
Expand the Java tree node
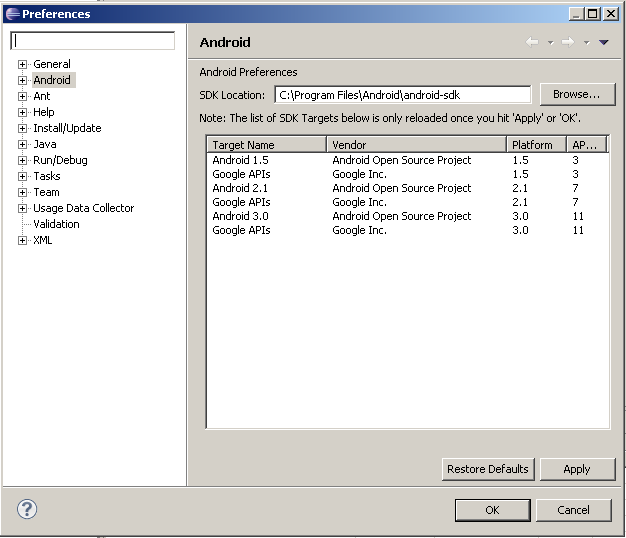coord(22,144)
